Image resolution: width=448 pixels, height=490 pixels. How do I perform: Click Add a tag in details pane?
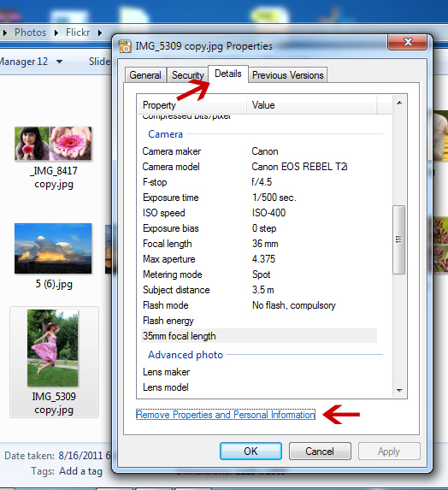click(x=80, y=471)
